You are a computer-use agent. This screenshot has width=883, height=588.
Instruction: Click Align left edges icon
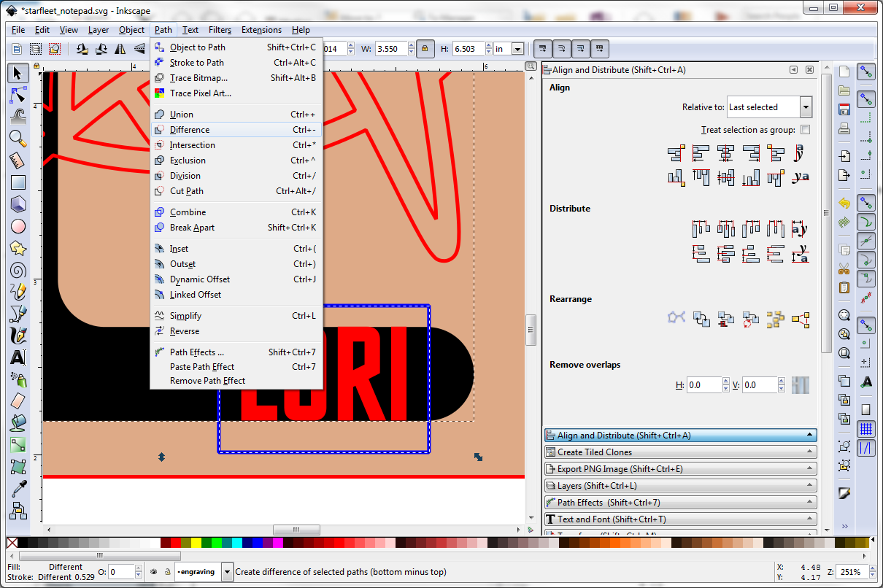pyautogui.click(x=701, y=153)
